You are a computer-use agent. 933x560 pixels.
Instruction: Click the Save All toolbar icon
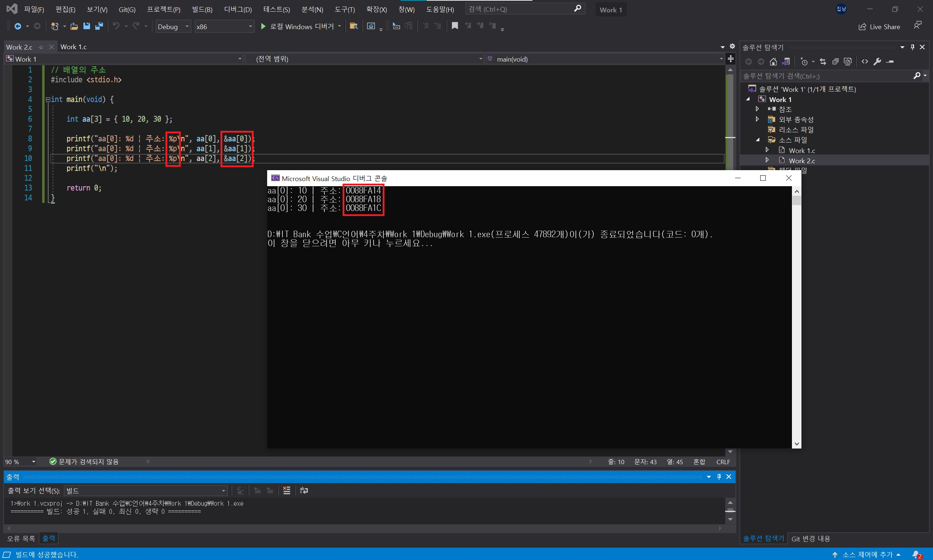point(99,26)
